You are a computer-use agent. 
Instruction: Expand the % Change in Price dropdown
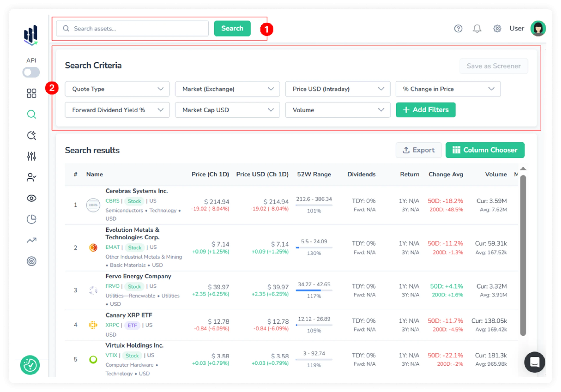point(448,89)
